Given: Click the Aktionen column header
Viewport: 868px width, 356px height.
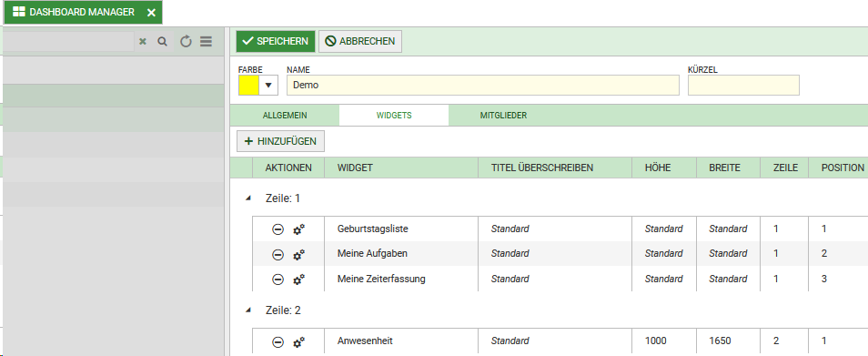Looking at the screenshot, I should (288, 168).
